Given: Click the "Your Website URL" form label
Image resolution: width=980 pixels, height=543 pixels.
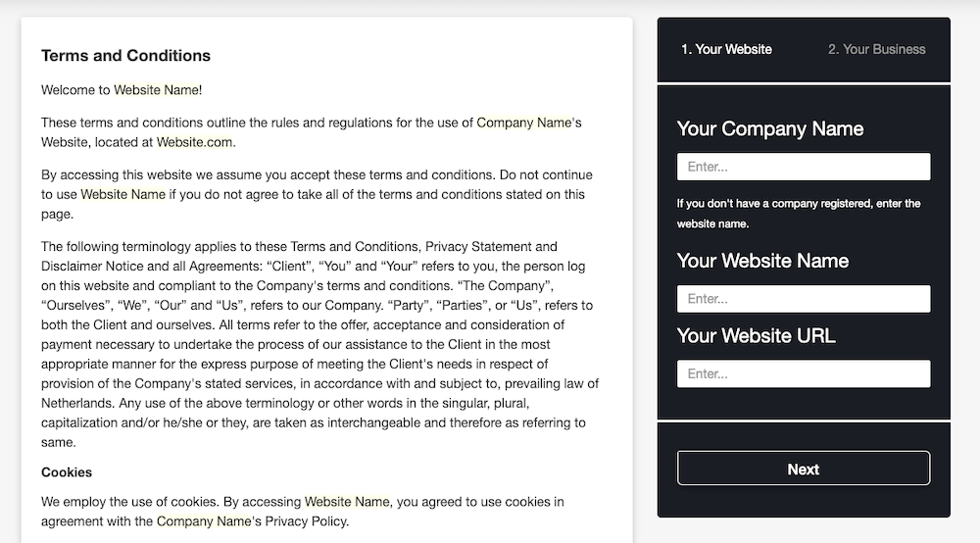Looking at the screenshot, I should click(x=756, y=335).
